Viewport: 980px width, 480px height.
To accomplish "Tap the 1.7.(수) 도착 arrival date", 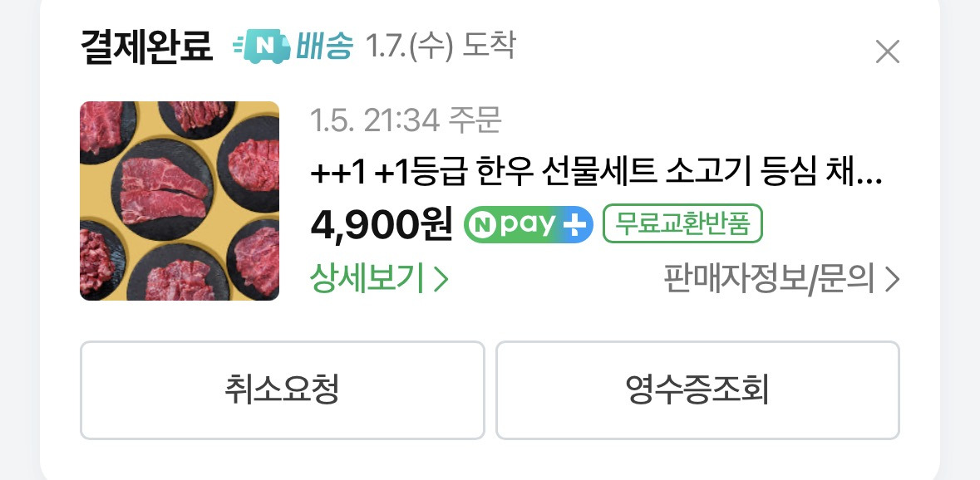I will 441,47.
